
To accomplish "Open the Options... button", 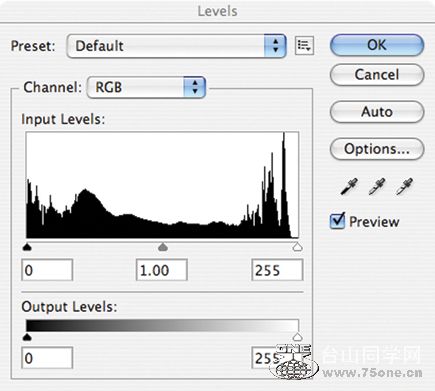I will click(x=377, y=149).
